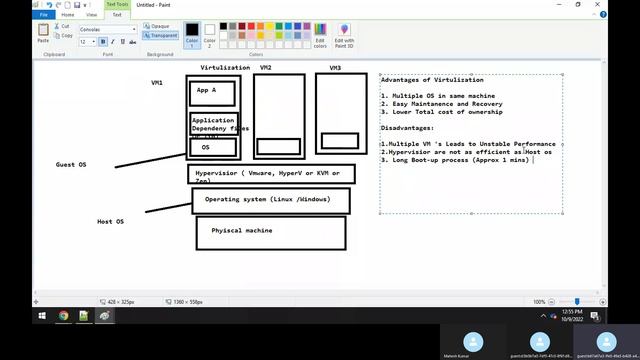Click Edit colors button

(x=320, y=36)
